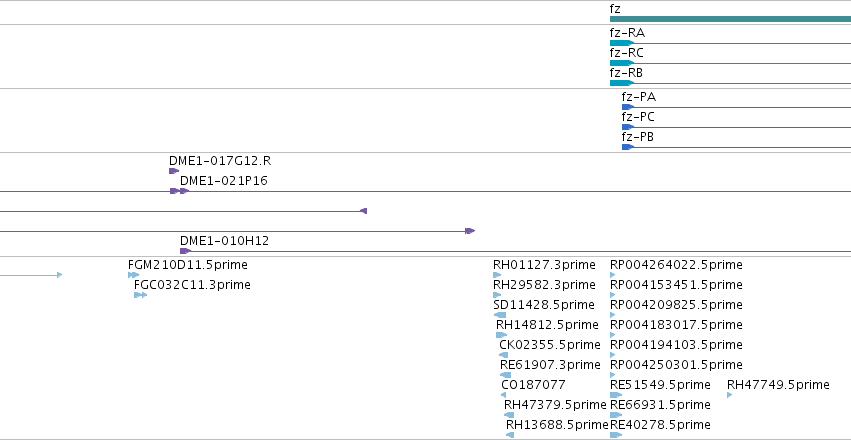Open DME1-021P16 clone label
The width and height of the screenshot is (851, 440).
pyautogui.click(x=224, y=181)
